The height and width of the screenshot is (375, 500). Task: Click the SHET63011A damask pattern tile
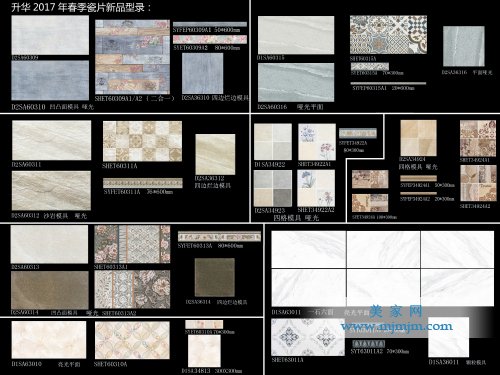(x=308, y=337)
